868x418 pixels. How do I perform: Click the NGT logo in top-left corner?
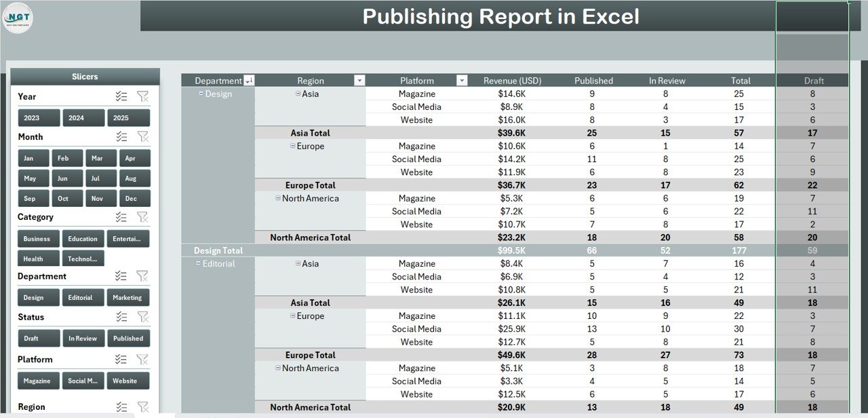tap(18, 18)
